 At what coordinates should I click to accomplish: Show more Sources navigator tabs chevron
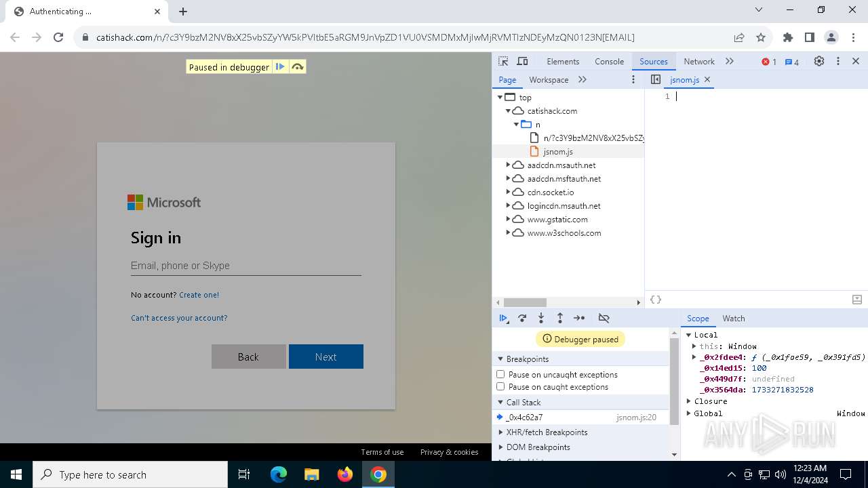pos(583,79)
